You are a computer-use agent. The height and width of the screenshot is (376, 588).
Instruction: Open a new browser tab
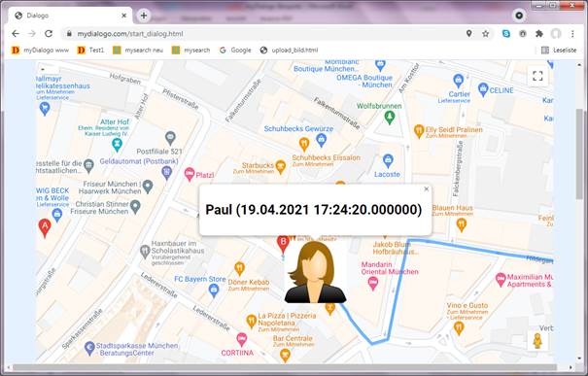[x=144, y=16]
